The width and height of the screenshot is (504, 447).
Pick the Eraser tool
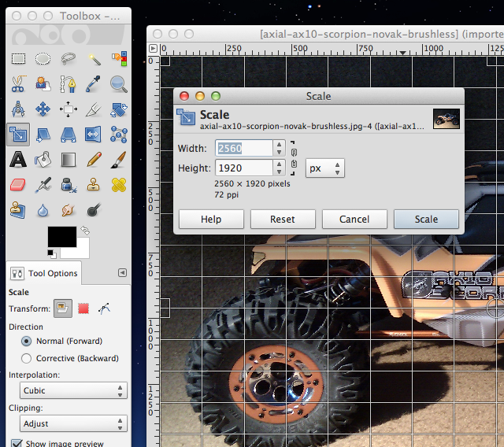click(x=18, y=186)
